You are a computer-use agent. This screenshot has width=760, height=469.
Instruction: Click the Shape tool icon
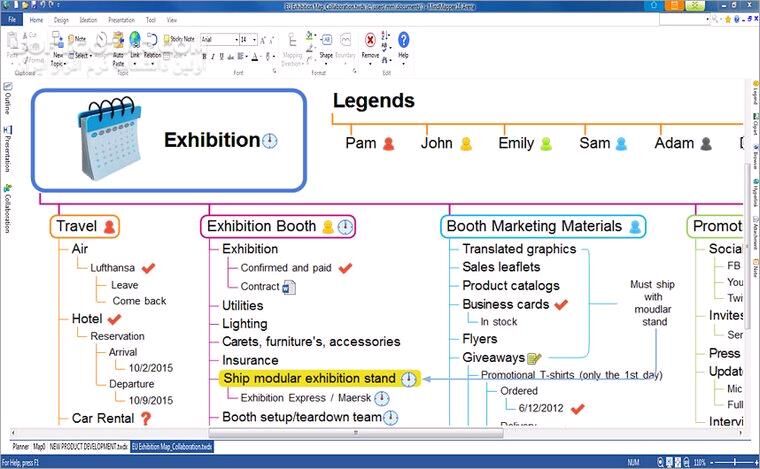click(x=327, y=41)
